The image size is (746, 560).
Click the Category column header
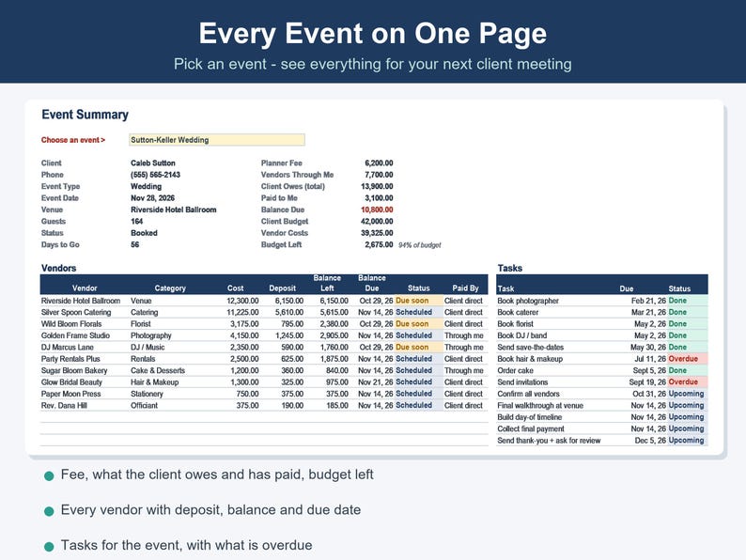tap(170, 288)
